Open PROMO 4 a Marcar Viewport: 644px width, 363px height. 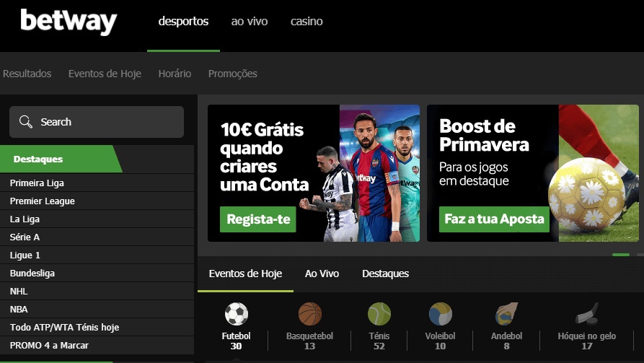(x=97, y=346)
